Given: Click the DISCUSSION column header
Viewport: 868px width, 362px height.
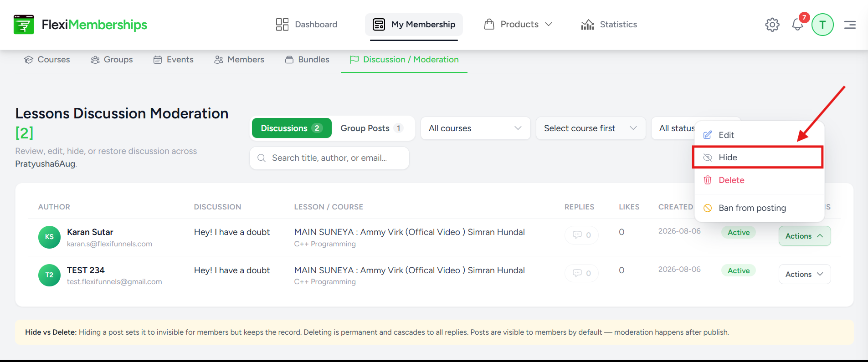Looking at the screenshot, I should [x=217, y=207].
